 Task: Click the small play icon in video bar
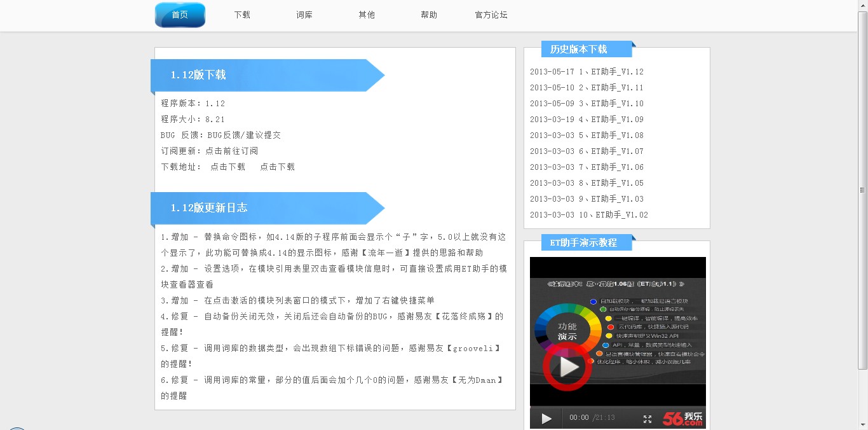(x=546, y=419)
